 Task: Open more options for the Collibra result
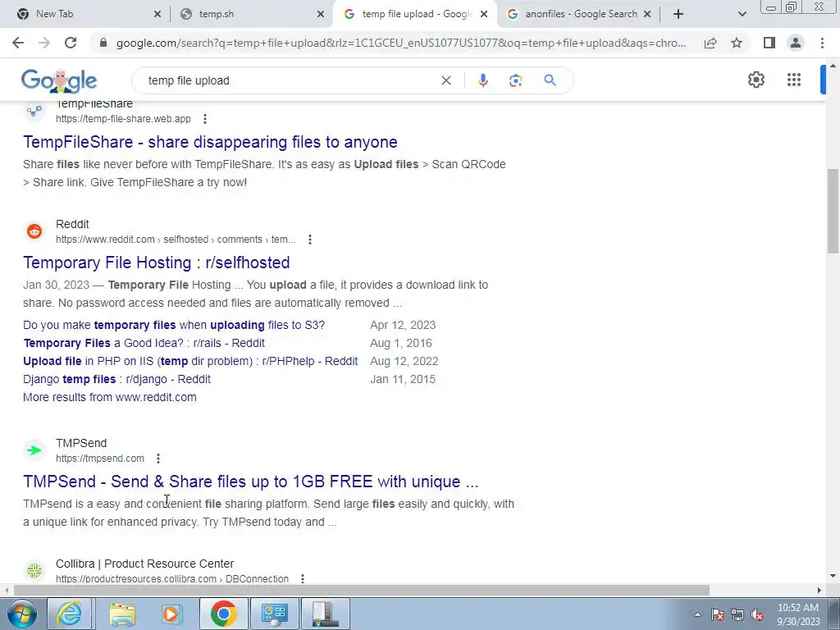[x=303, y=579]
